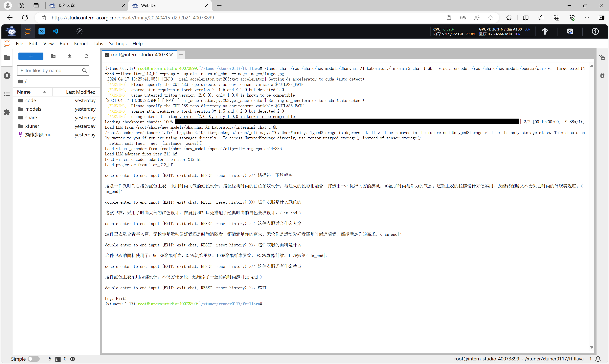The height and width of the screenshot is (364, 609).
Task: Open the xtuner folder
Action: coord(57,126)
